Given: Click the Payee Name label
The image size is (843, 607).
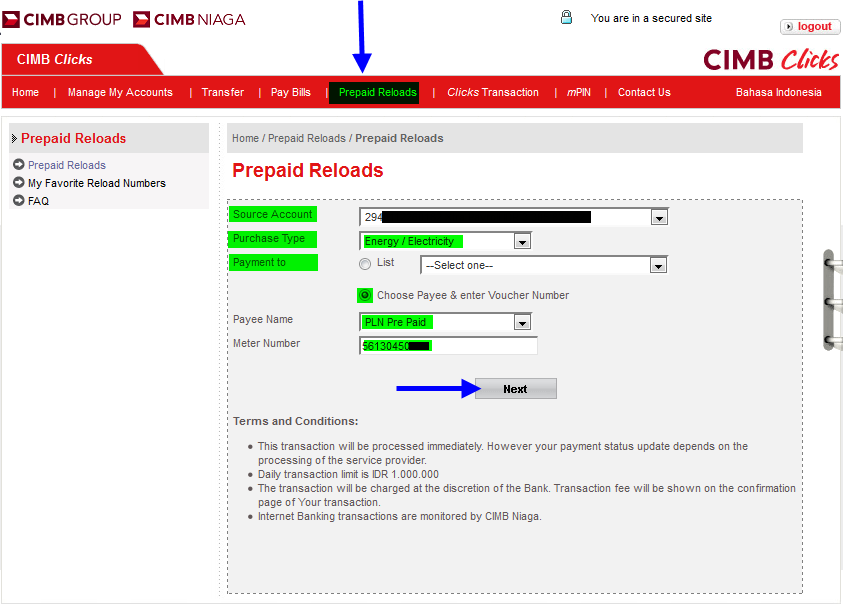Looking at the screenshot, I should pyautogui.click(x=263, y=319).
